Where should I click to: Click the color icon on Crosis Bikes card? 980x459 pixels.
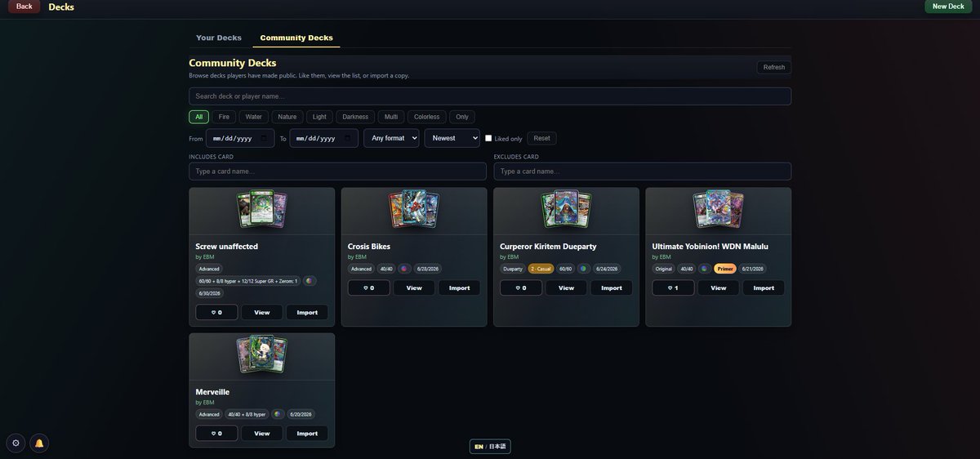click(404, 269)
